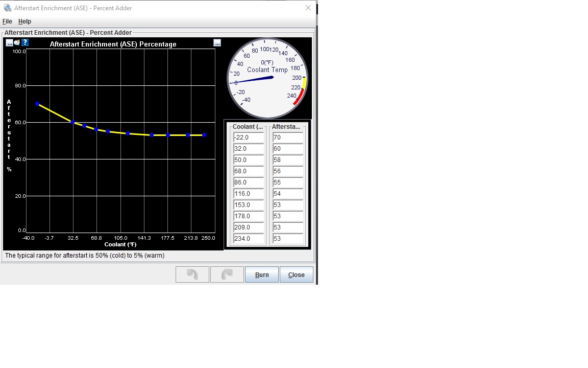Screen dimensions: 588x368
Task: Open the blue question mark help icon
Action: click(x=24, y=42)
